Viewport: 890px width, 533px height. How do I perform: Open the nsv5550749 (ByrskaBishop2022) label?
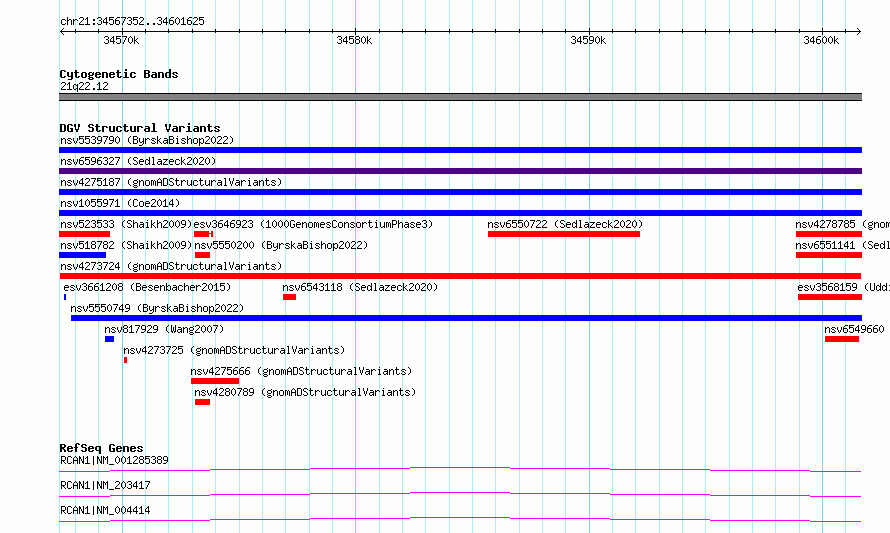(157, 308)
